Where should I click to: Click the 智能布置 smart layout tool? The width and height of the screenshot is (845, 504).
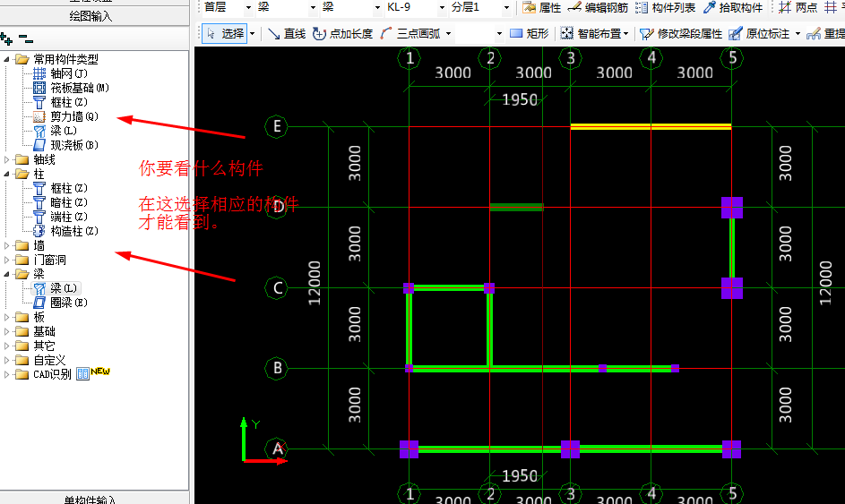click(x=591, y=34)
